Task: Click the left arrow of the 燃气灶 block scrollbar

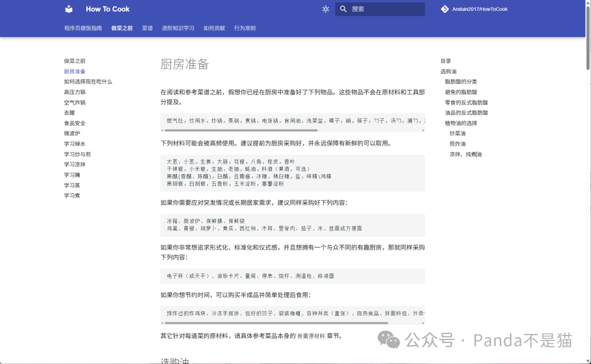Action: [162, 130]
